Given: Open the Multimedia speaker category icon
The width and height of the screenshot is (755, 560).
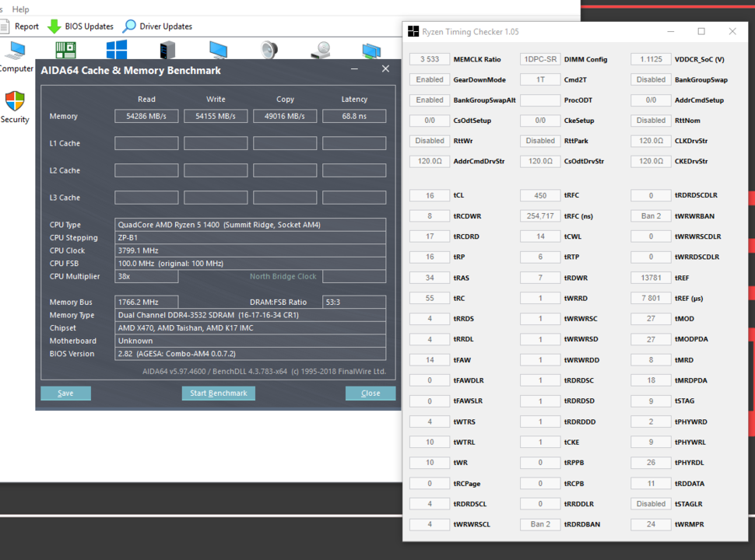Looking at the screenshot, I should click(x=269, y=50).
